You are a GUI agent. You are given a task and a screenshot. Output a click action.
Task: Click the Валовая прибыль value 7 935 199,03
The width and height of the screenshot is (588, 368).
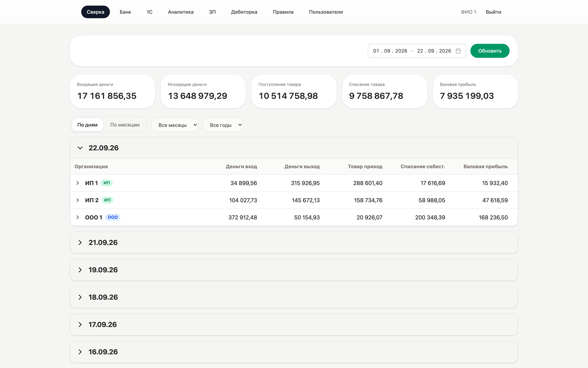coord(467,96)
